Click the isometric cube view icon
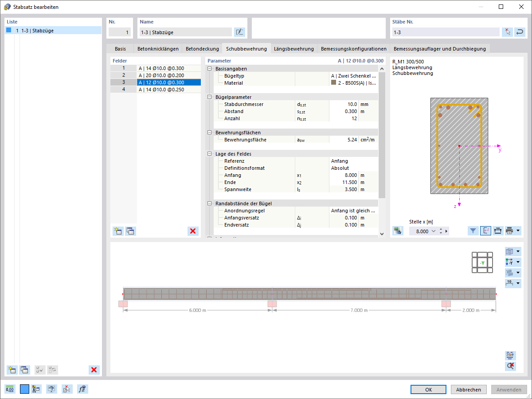Image resolution: width=532 pixels, height=399 pixels. [x=509, y=251]
